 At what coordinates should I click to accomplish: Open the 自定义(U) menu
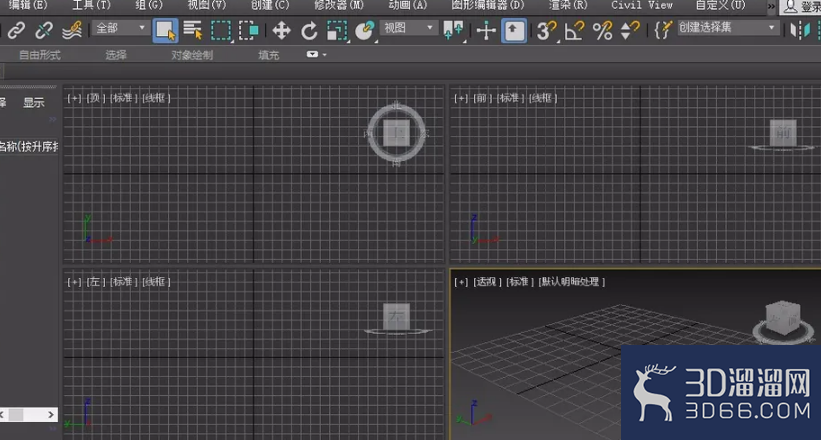[720, 5]
